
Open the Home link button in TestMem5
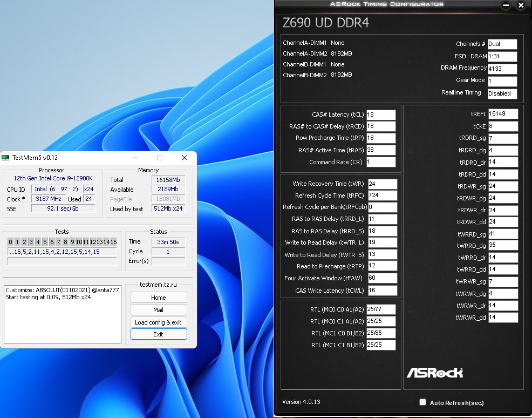coord(159,298)
